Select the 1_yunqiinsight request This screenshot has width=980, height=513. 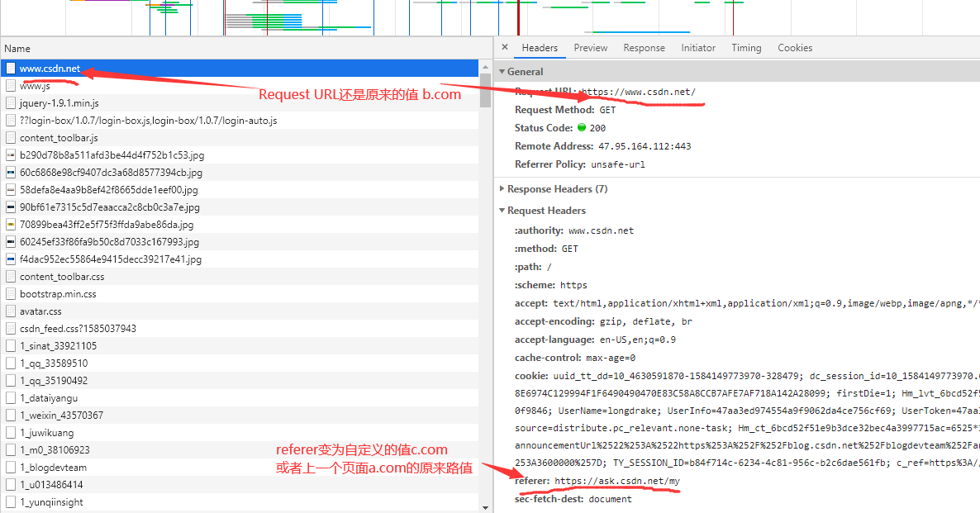240,502
